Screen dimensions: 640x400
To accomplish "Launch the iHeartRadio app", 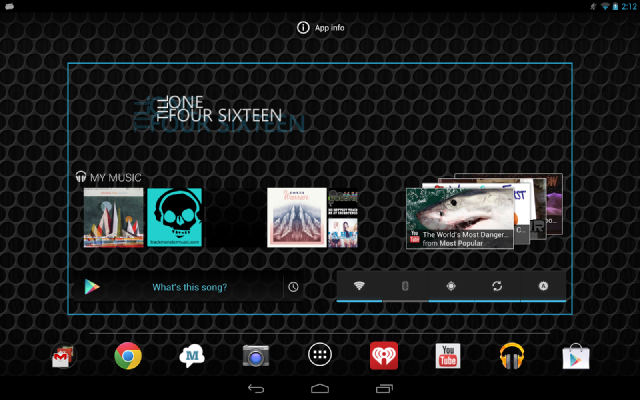I will 384,356.
